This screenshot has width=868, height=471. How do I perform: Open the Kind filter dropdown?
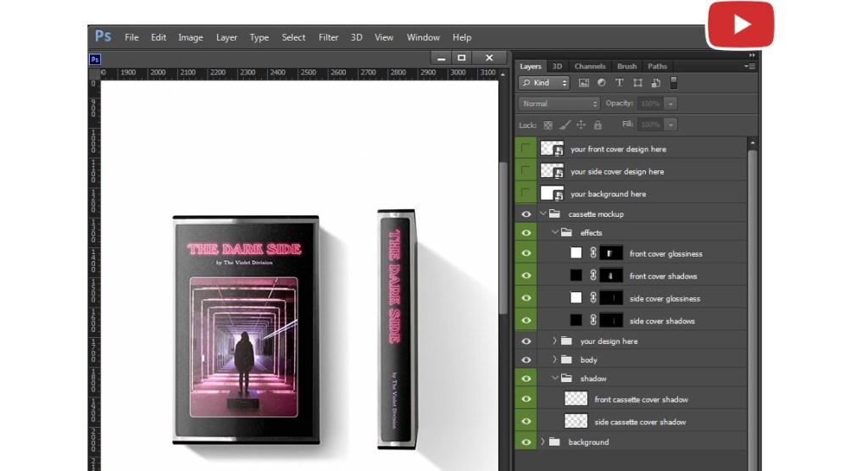coord(544,83)
